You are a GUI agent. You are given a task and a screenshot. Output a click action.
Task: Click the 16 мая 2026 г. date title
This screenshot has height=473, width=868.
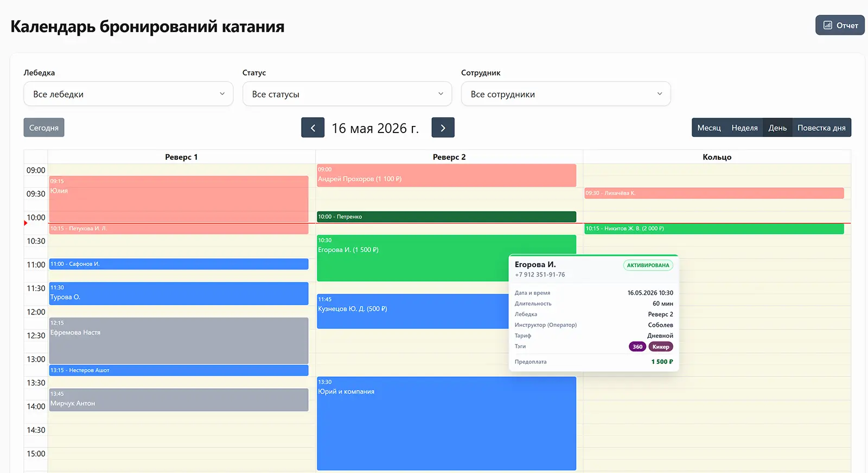coord(375,128)
